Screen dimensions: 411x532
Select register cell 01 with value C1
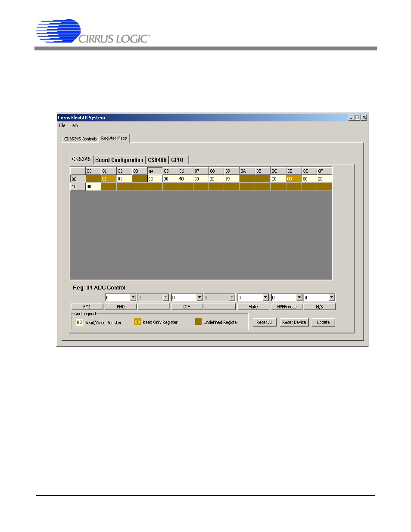tap(109, 179)
